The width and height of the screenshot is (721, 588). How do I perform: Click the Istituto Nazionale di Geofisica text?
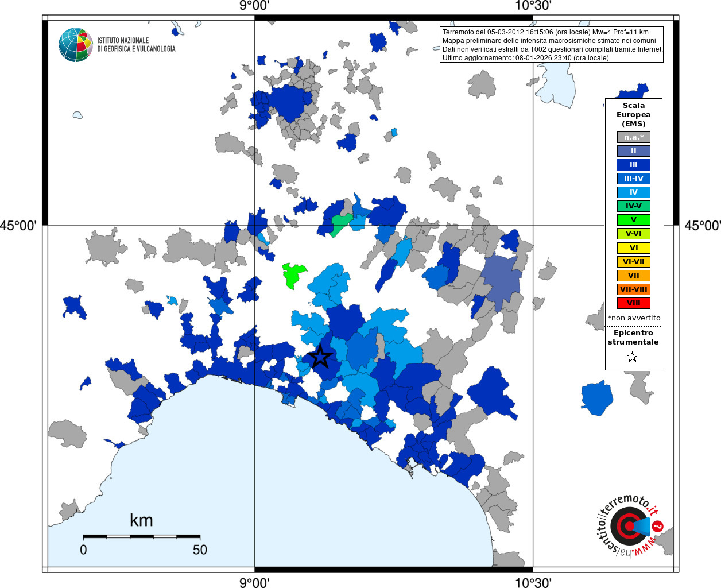point(136,45)
